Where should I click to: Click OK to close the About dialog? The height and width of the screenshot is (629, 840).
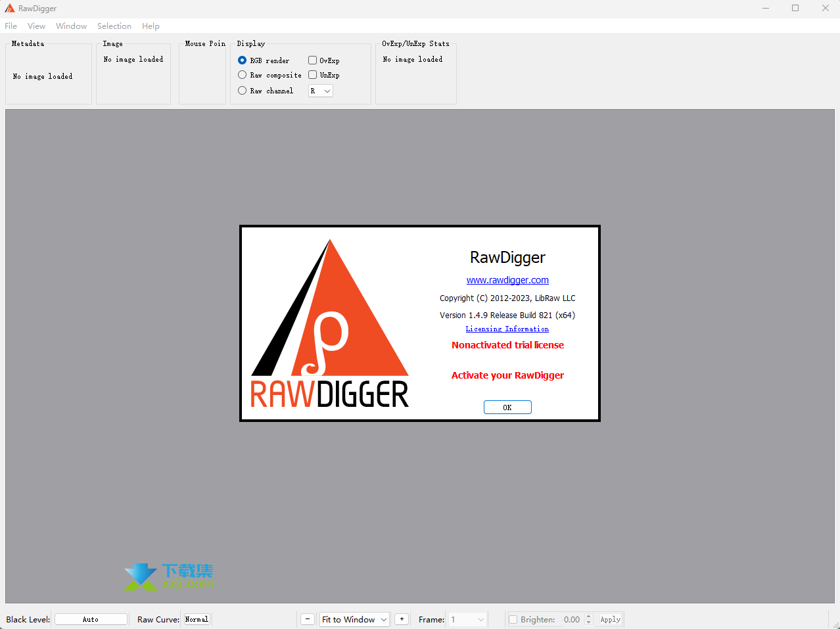pyautogui.click(x=507, y=408)
